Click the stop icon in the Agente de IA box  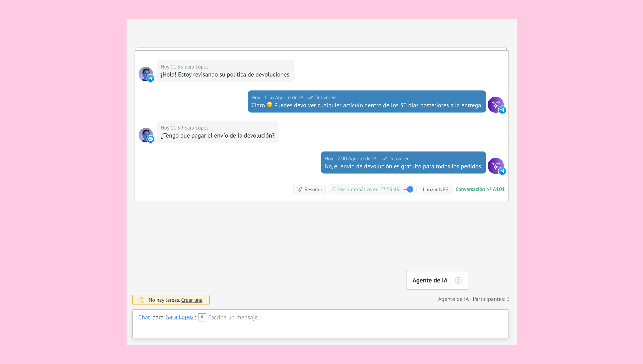coord(458,280)
